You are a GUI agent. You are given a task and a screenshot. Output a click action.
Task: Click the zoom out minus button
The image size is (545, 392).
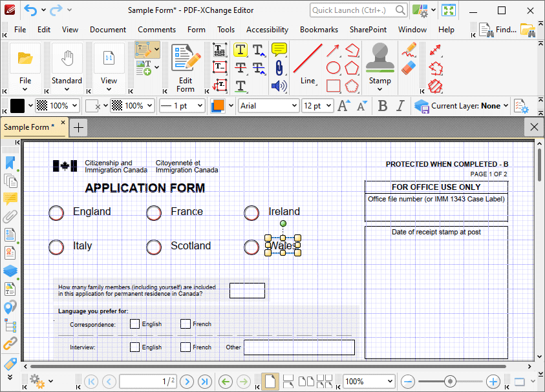pyautogui.click(x=408, y=382)
